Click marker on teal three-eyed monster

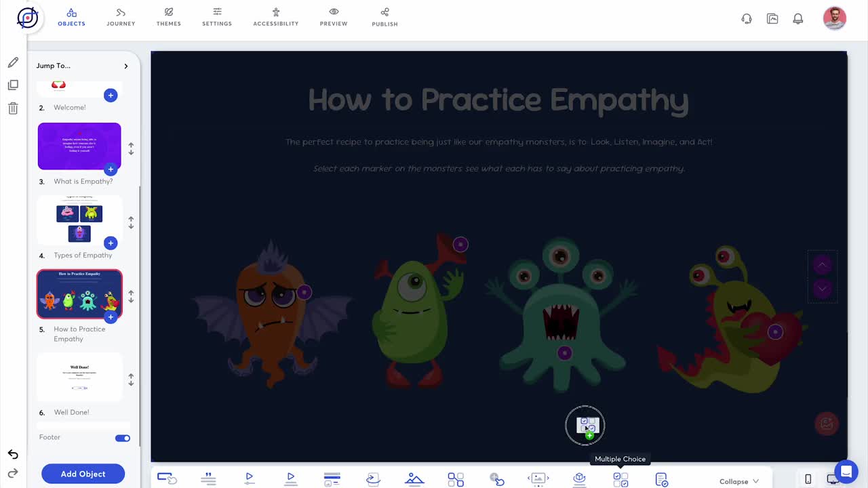tap(564, 352)
